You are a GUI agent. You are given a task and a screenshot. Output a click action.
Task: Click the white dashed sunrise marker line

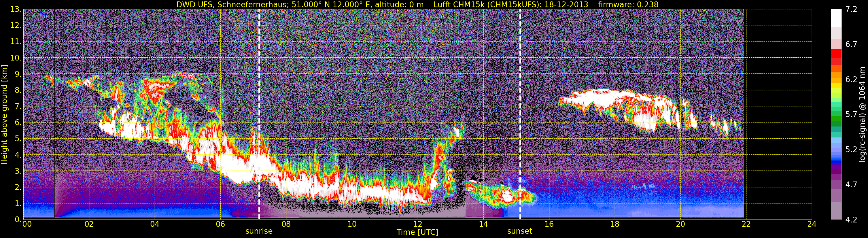(259, 114)
